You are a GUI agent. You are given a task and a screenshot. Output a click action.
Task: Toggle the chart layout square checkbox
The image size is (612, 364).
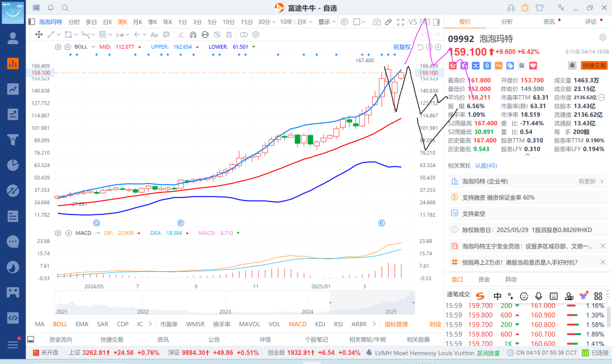(356, 22)
